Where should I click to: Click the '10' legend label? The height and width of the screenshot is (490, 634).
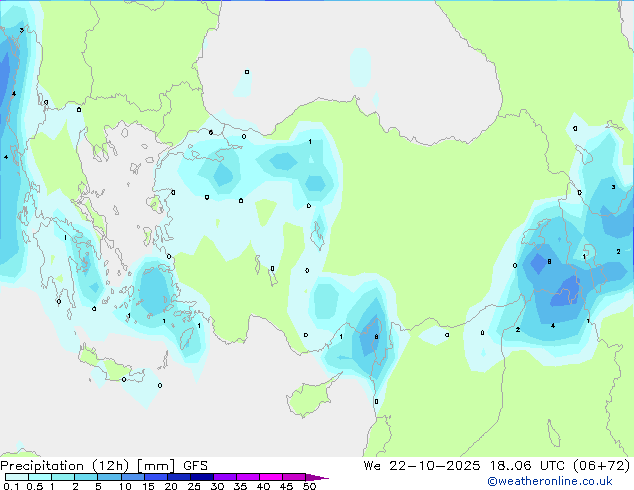point(125,486)
